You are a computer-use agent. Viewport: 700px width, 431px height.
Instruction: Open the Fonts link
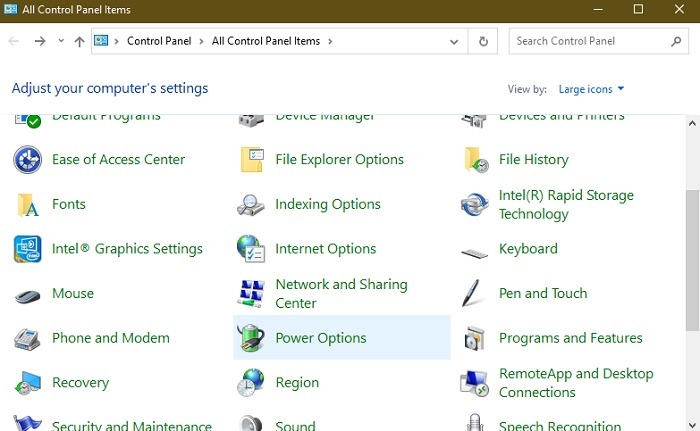coord(69,204)
